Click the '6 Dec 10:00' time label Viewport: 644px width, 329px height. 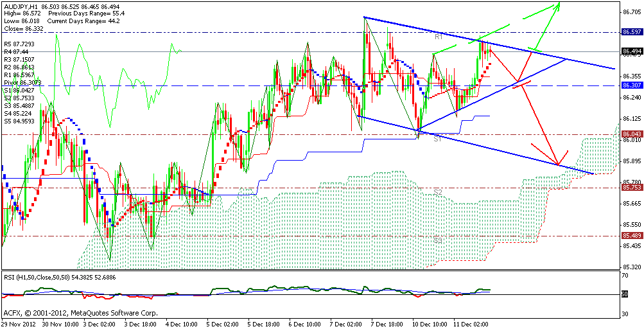(305, 324)
